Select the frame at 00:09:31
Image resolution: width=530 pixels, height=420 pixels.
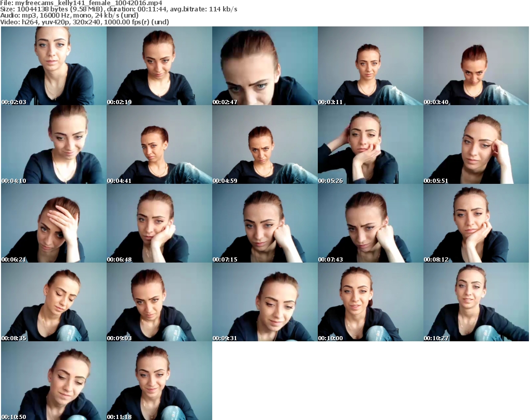264,302
